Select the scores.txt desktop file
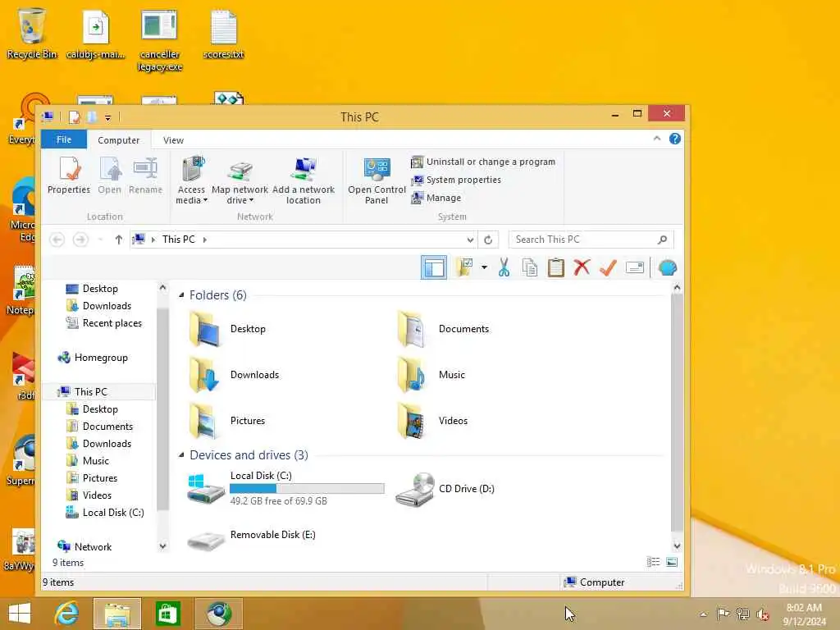840x630 pixels. click(x=224, y=34)
